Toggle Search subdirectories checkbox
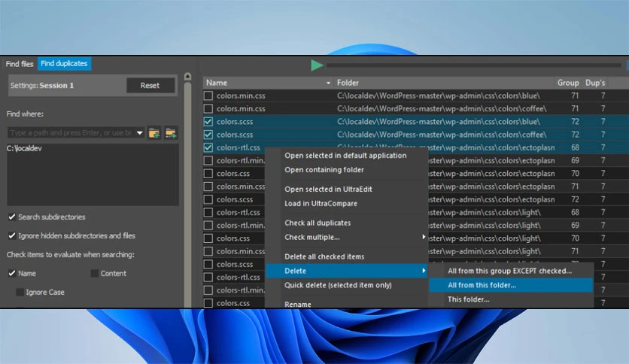The image size is (629, 364). pyautogui.click(x=12, y=217)
